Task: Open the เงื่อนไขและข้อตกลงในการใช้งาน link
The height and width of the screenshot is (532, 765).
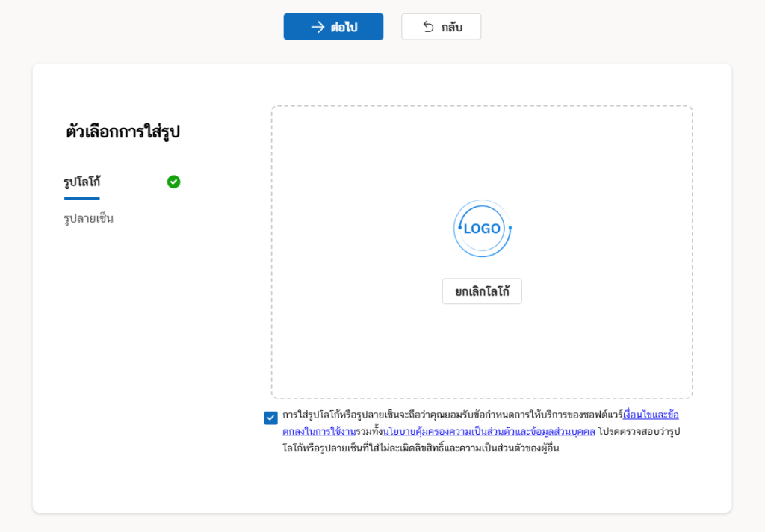Action: [650, 415]
